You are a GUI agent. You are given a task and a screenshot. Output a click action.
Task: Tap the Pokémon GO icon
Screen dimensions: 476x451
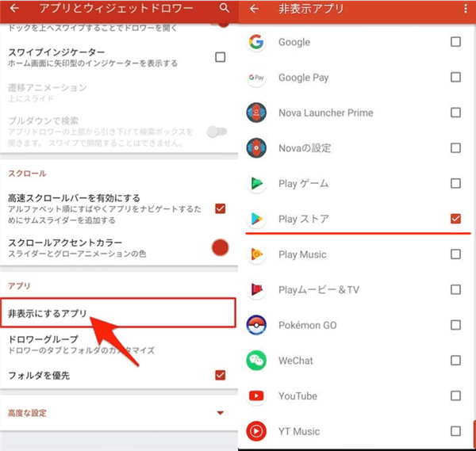coord(256,325)
